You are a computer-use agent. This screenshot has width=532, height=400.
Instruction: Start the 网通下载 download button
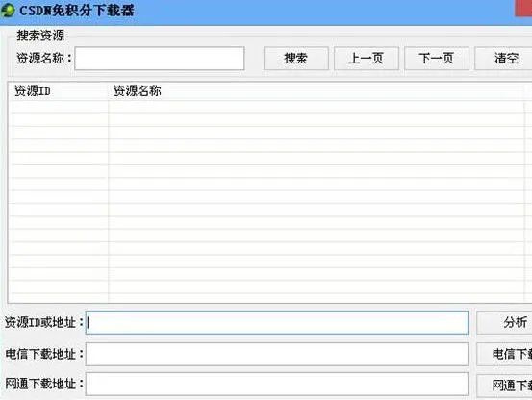coord(504,386)
